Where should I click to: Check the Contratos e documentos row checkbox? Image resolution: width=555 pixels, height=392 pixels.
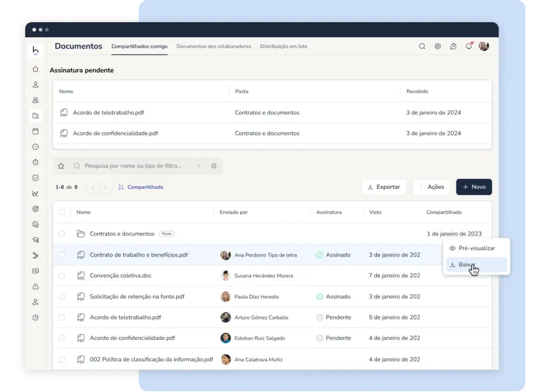[x=62, y=234]
